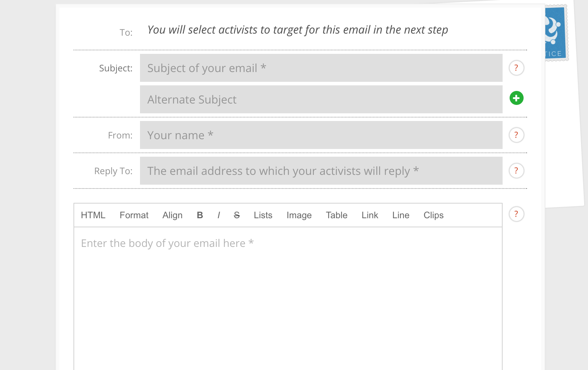Screen dimensions: 588x370
Task: Open help for the Subject field
Action: click(x=516, y=68)
